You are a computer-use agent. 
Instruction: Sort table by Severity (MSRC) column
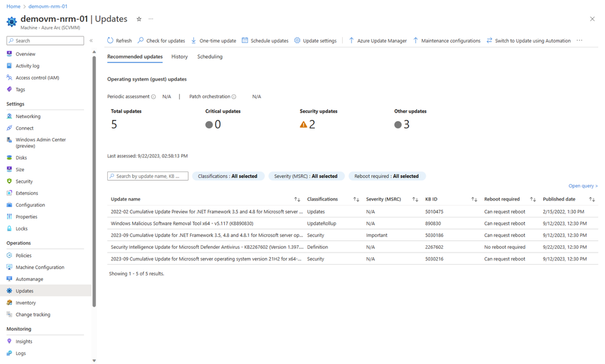415,199
